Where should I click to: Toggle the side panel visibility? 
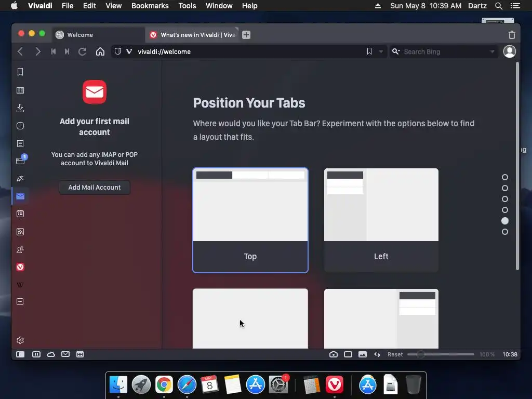pos(20,354)
